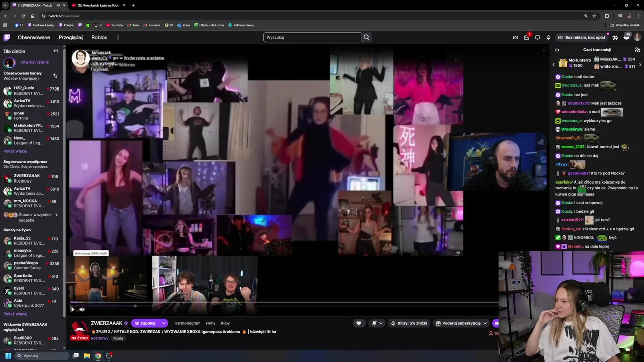Show next gift leaderboard entries
Screen dimensions: 644x362
pos(640,65)
